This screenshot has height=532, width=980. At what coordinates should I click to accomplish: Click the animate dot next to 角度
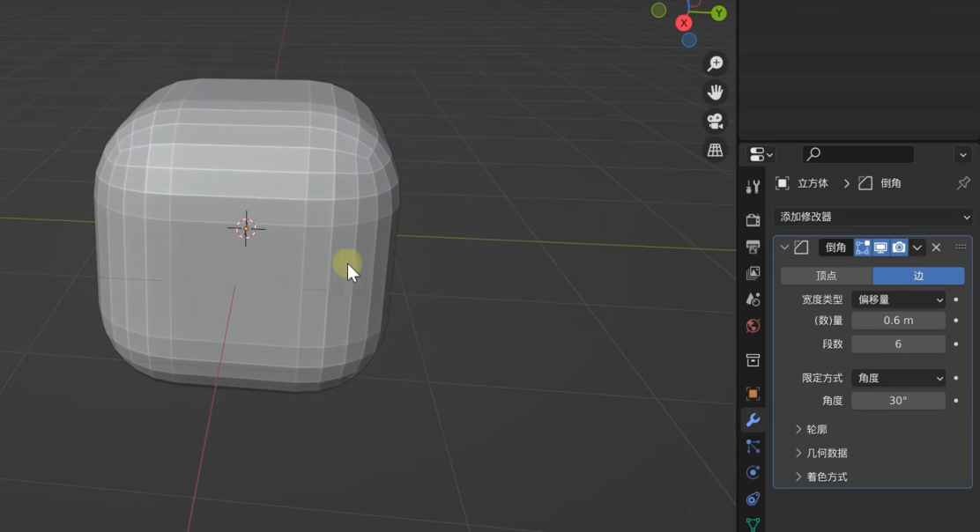[956, 400]
